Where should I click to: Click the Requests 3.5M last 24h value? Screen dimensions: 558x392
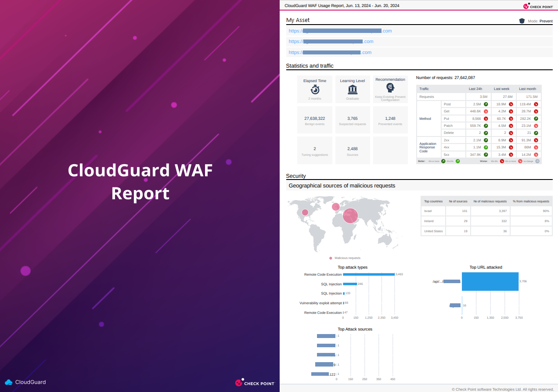tap(483, 97)
